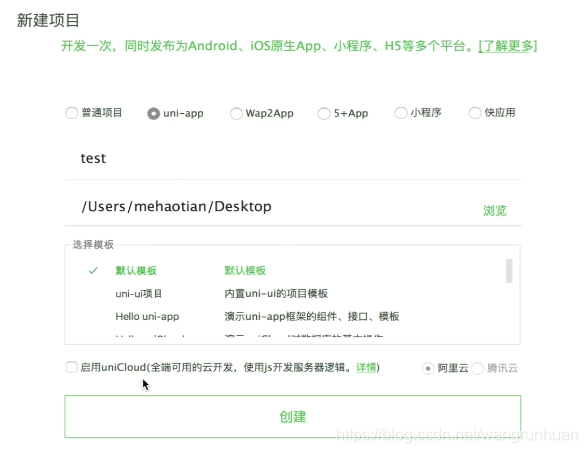Screen dimensions: 587x453
Task: Choose the uni-ui项目 template
Action: [x=286, y=294]
